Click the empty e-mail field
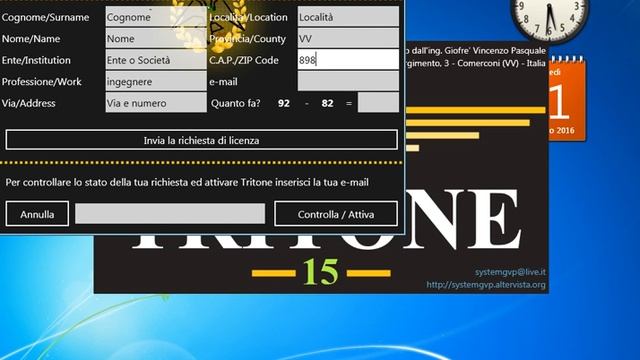Screen dimensions: 640x360 coord(348,81)
